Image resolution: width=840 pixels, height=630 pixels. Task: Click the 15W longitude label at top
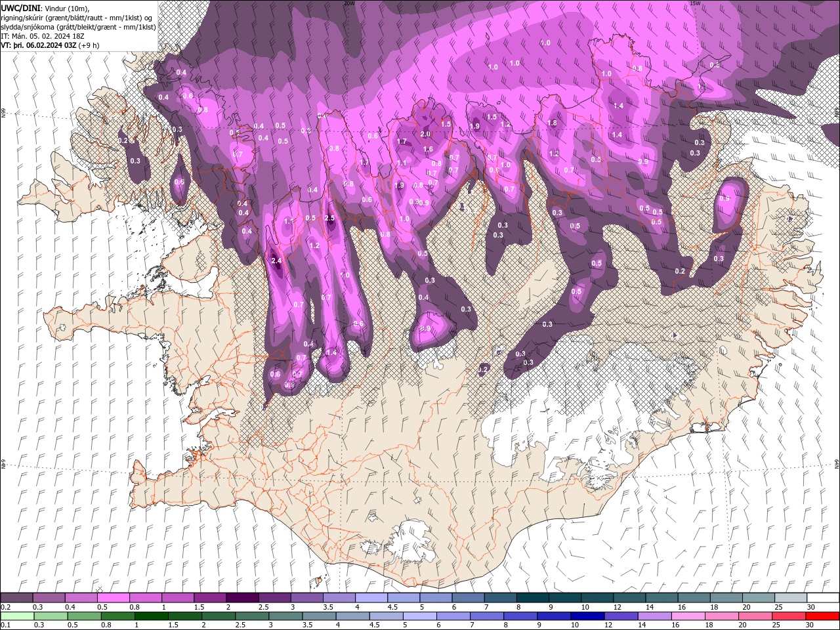point(695,3)
